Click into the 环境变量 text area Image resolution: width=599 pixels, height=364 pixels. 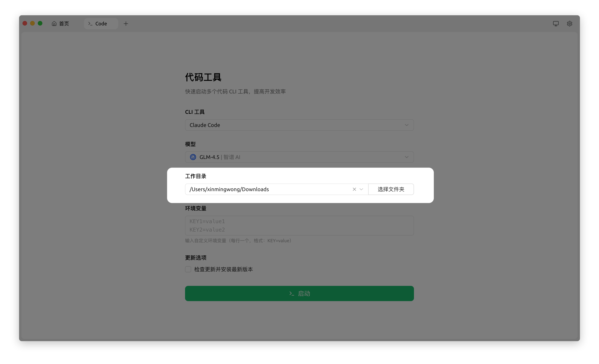[x=299, y=226]
